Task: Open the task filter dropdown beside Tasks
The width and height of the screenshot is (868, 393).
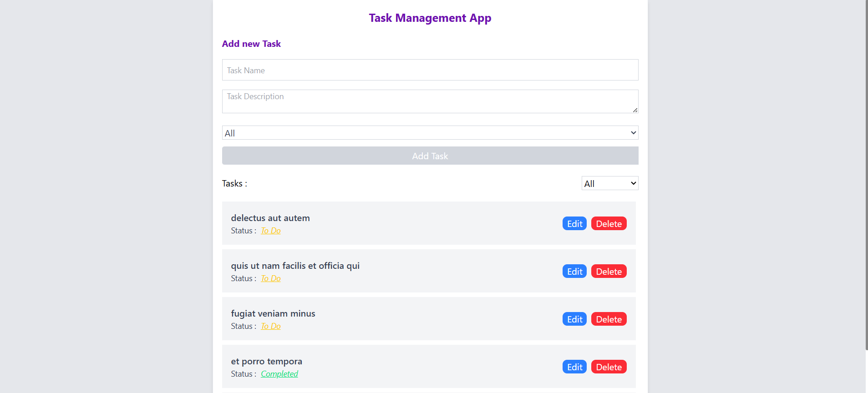Action: pyautogui.click(x=610, y=183)
